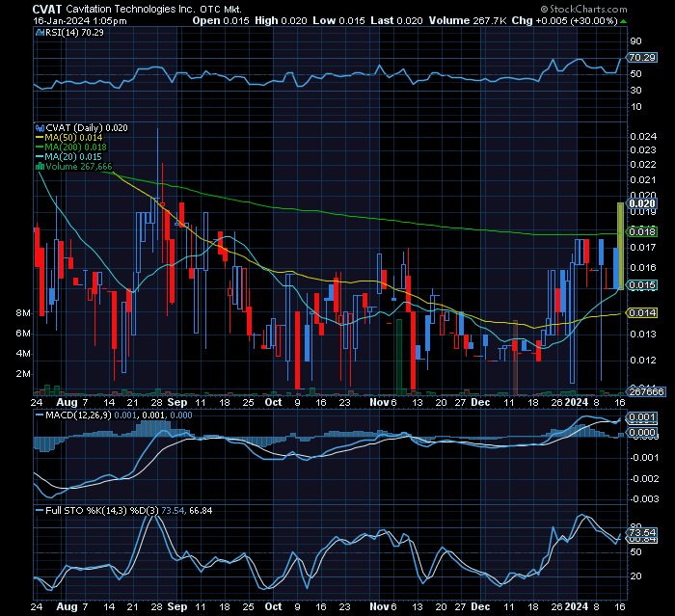675x616 pixels.
Task: Click the CVAT (Daily) 0.020 legend label
Action: point(87,128)
